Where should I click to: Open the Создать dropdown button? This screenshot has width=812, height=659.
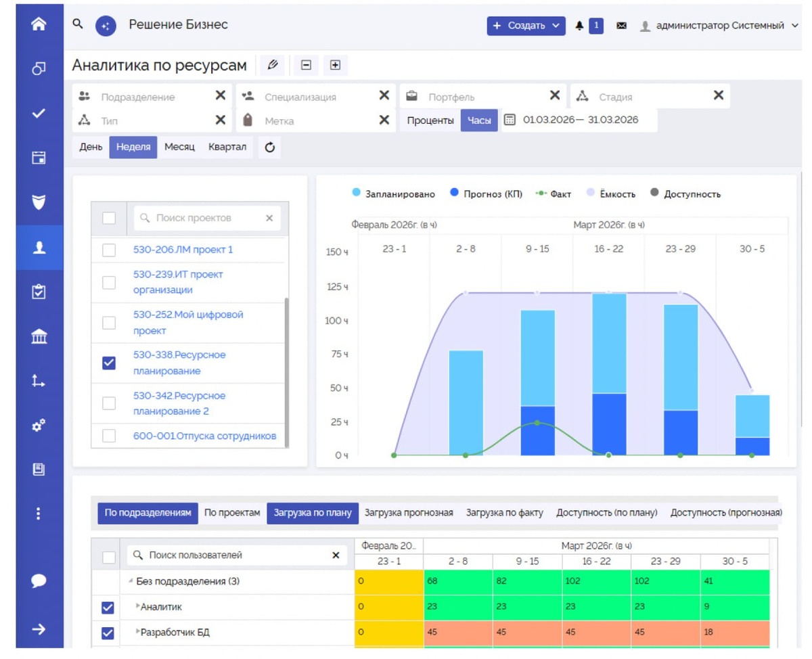(x=526, y=26)
